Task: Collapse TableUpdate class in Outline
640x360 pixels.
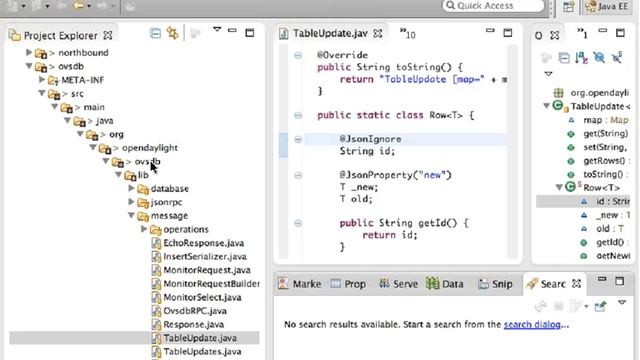Action: (546, 106)
